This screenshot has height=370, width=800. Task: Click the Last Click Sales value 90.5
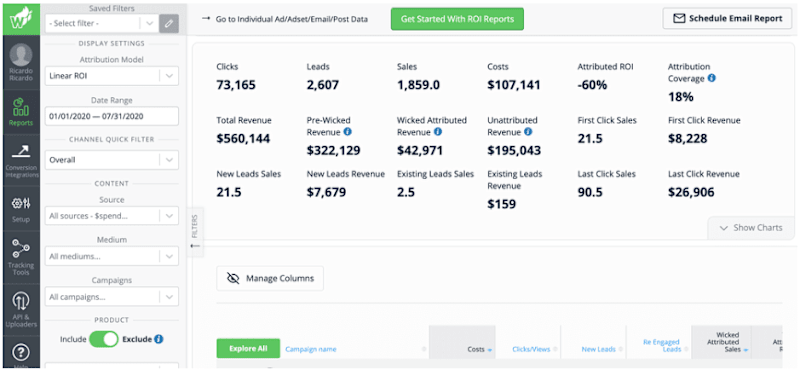click(590, 192)
